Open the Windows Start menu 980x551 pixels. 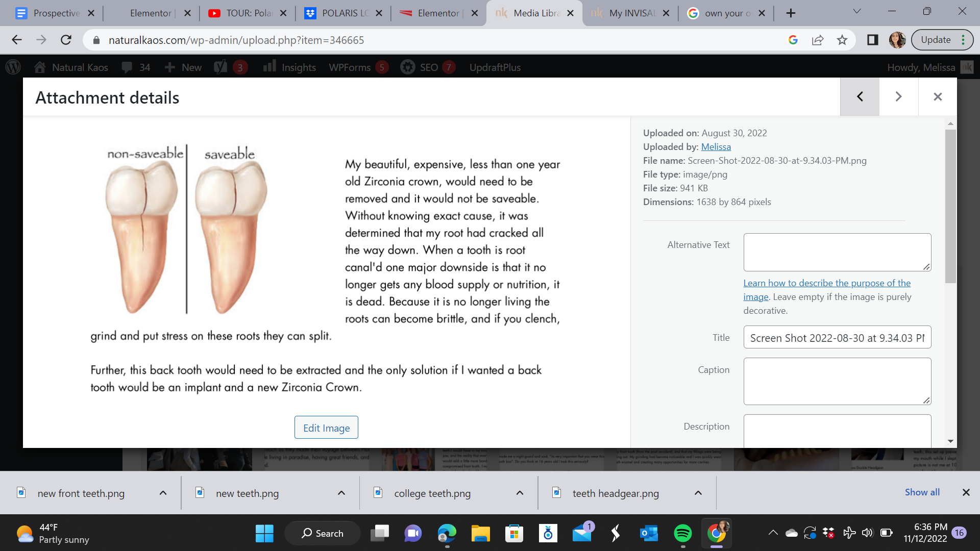(x=264, y=533)
